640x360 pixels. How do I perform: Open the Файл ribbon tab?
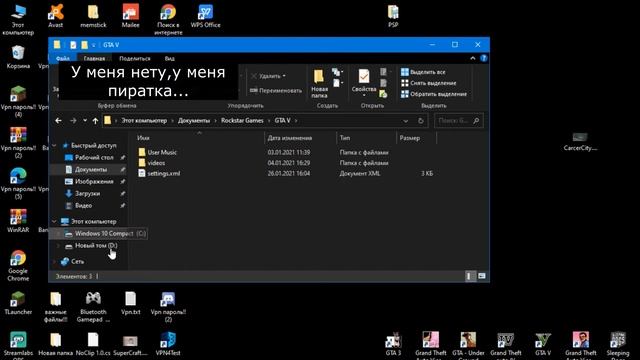(x=62, y=58)
